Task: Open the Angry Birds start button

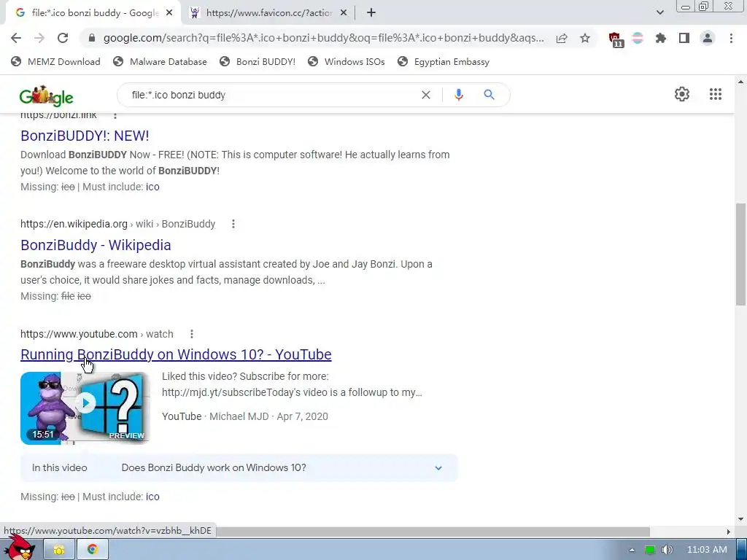Action: [x=20, y=548]
